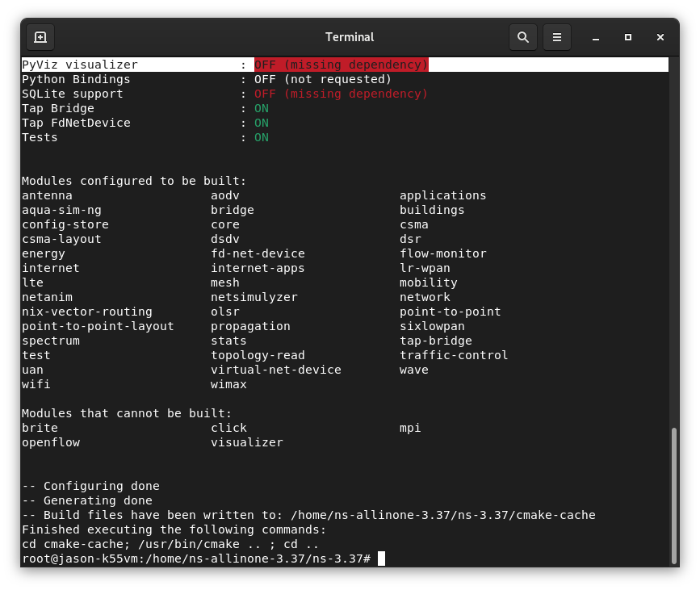
Task: Click the internet-apps module name
Action: click(258, 268)
